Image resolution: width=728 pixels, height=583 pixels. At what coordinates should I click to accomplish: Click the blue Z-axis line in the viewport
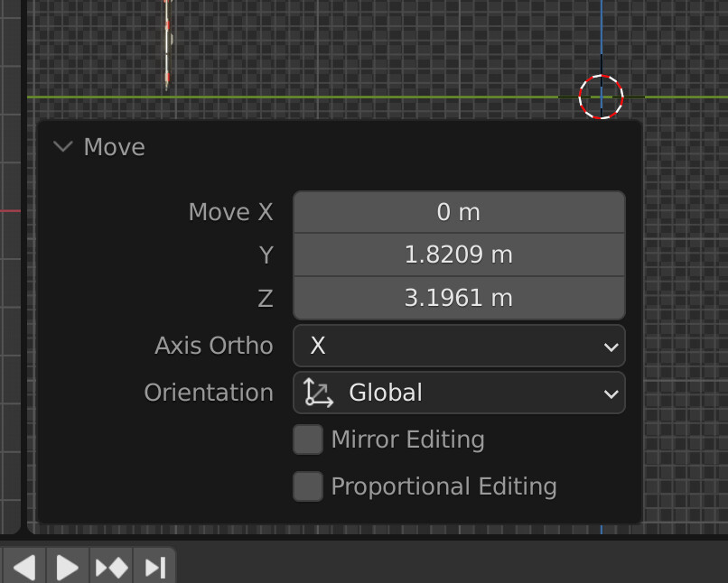[600, 36]
